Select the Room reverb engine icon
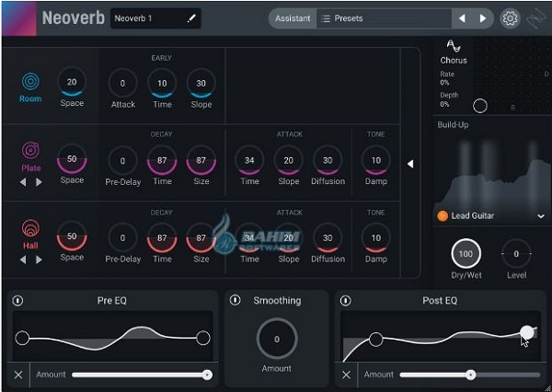 [x=30, y=82]
